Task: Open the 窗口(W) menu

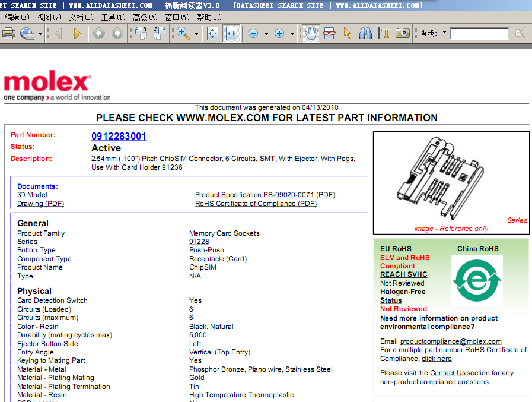Action: click(x=177, y=17)
